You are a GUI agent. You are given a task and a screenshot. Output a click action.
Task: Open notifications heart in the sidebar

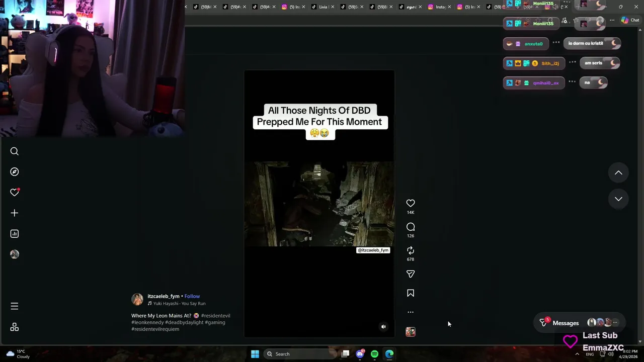[x=15, y=193]
